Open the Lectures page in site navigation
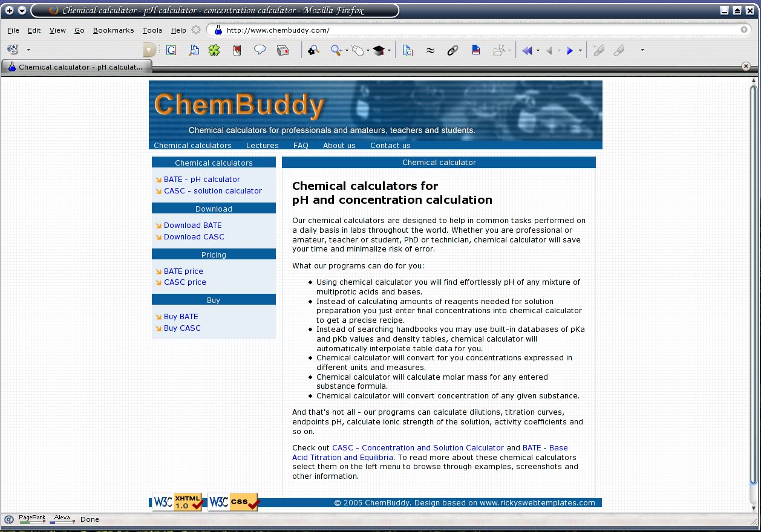The image size is (761, 532). [x=263, y=146]
